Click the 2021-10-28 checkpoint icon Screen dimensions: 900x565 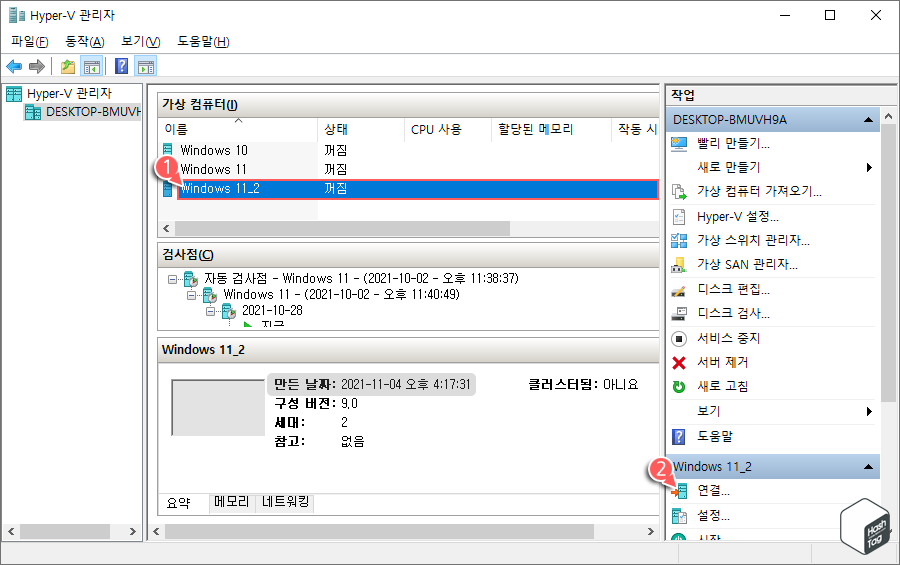pos(229,312)
